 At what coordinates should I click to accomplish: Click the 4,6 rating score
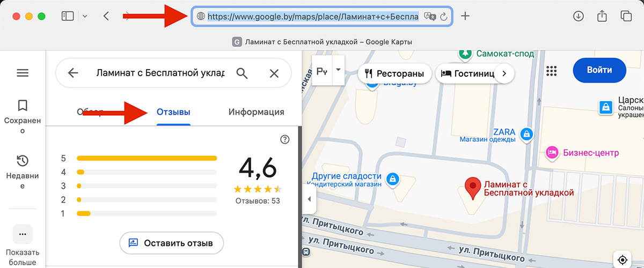click(258, 168)
